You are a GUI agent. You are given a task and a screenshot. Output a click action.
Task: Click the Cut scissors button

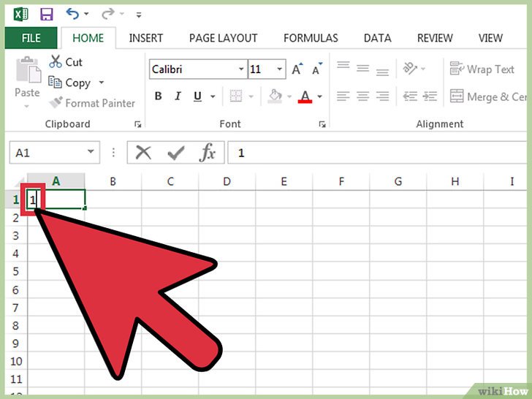click(65, 61)
